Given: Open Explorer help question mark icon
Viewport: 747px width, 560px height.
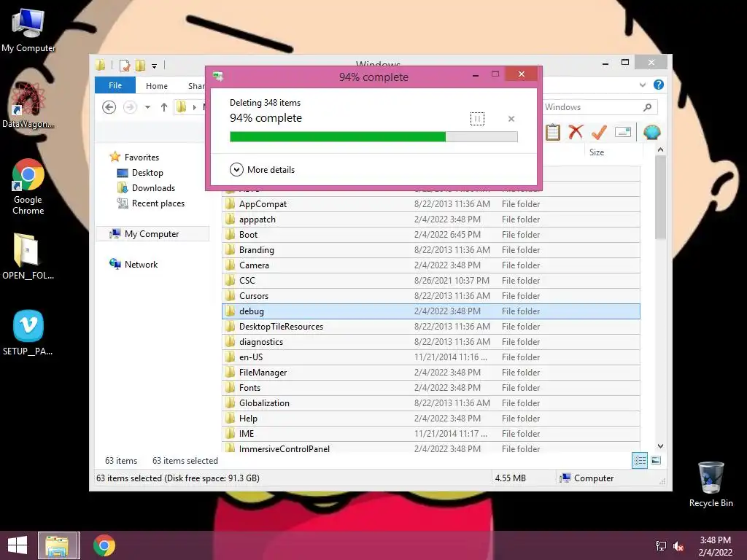Looking at the screenshot, I should click(659, 85).
